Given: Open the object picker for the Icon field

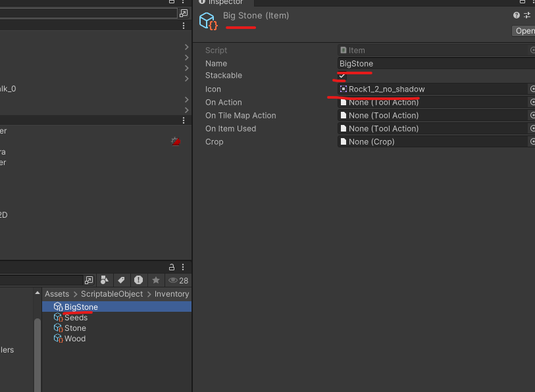Looking at the screenshot, I should click(532, 89).
